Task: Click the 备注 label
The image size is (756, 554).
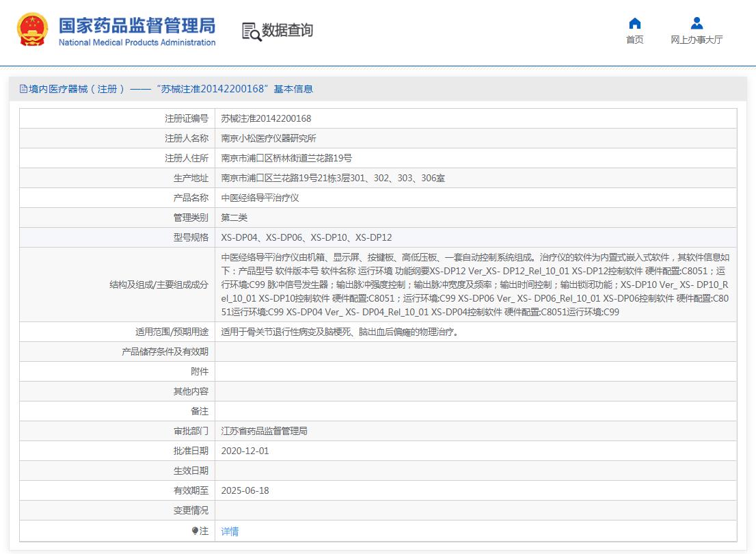Action: pyautogui.click(x=200, y=411)
